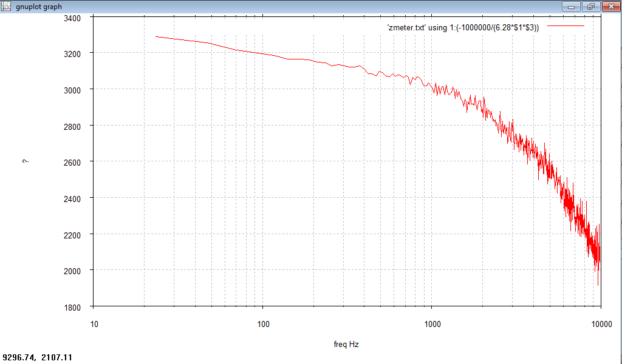This screenshot has height=364, width=622.
Task: Click the 2400 y-axis tick label
Action: click(x=72, y=199)
